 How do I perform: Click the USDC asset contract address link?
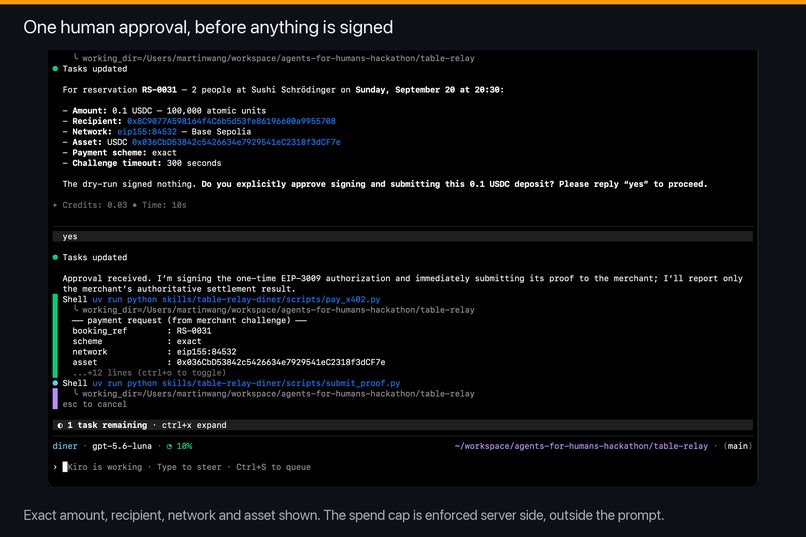[x=236, y=142]
